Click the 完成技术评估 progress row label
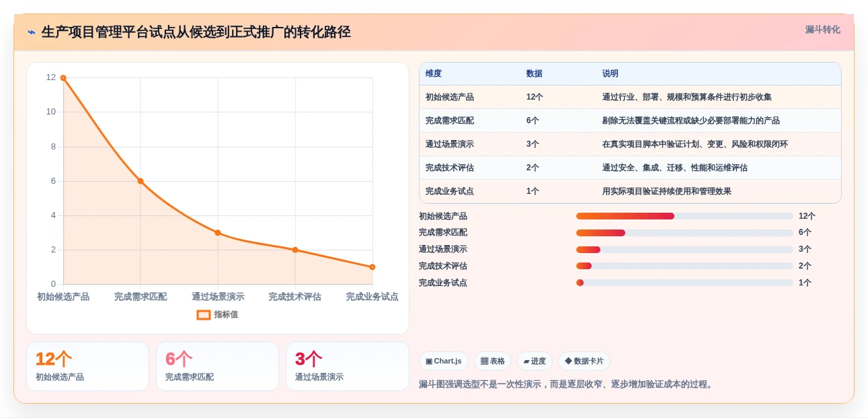 tap(443, 266)
